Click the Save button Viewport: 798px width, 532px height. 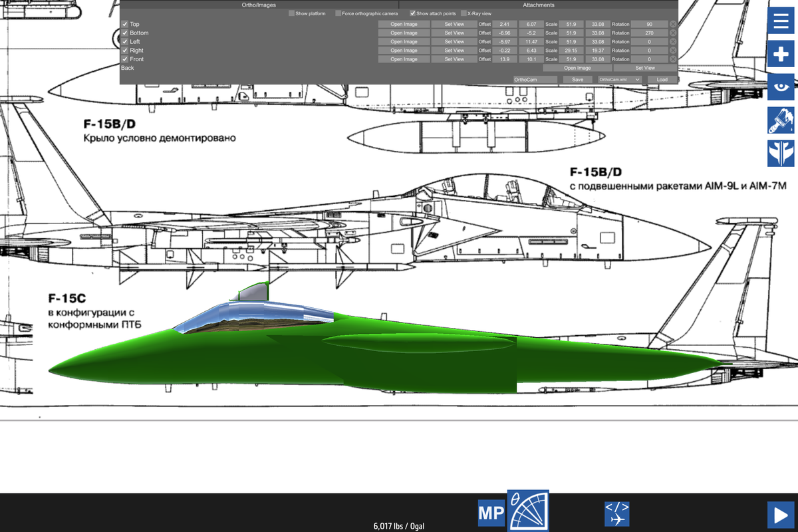pyautogui.click(x=577, y=79)
